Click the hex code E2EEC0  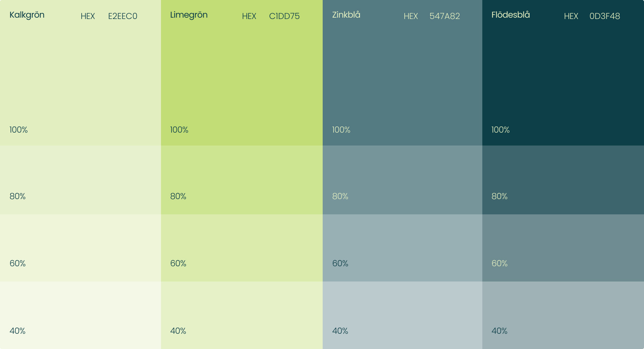[123, 16]
